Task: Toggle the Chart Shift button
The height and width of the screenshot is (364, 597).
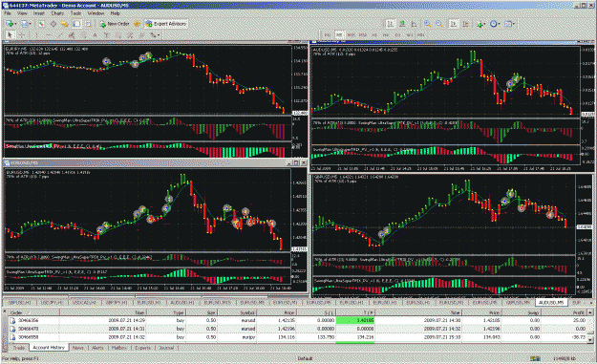Action: (x=465, y=24)
